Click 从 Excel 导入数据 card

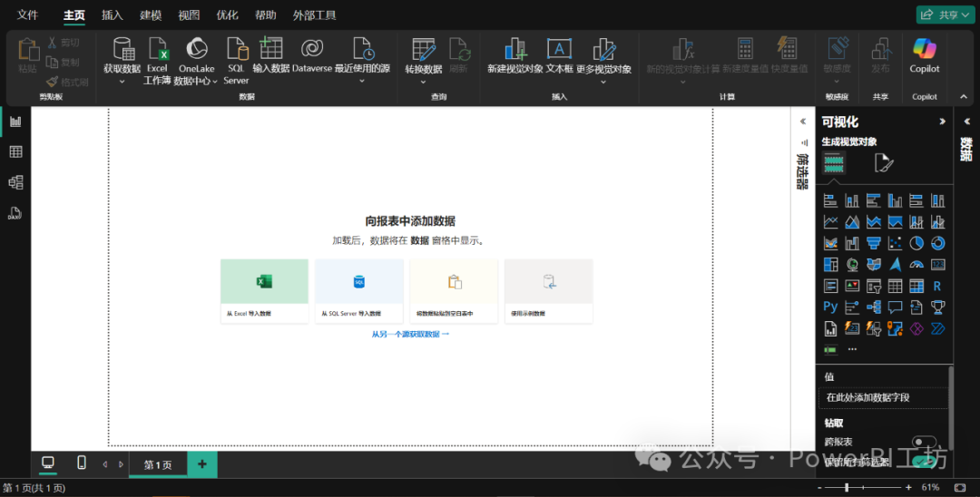(264, 291)
